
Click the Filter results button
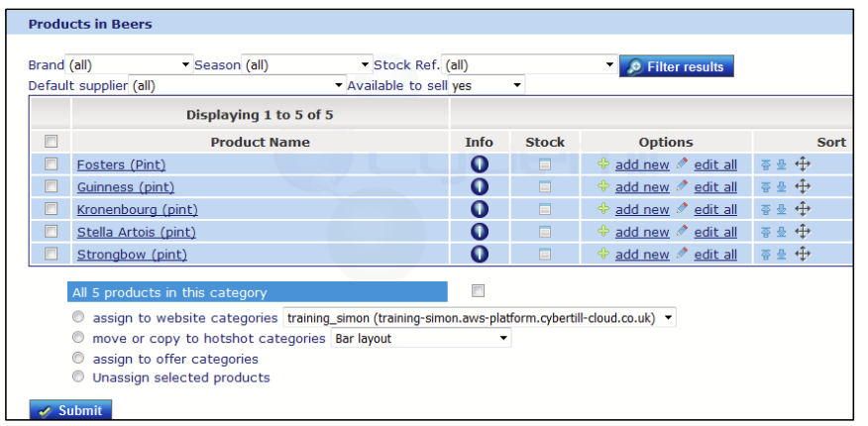click(x=677, y=66)
